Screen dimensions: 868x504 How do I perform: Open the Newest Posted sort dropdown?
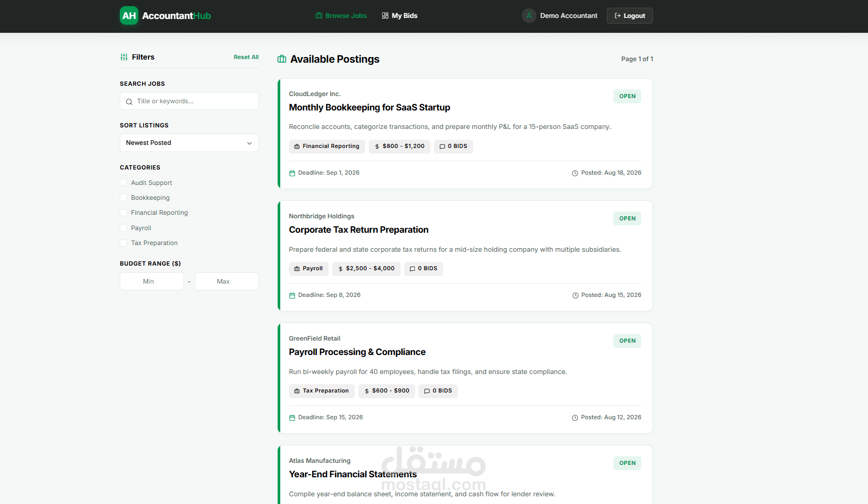(x=189, y=143)
